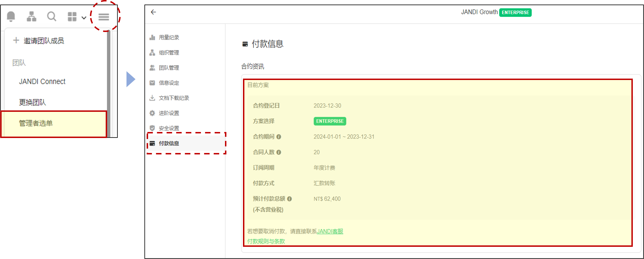Image resolution: width=644 pixels, height=259 pixels.
Task: Click info icon beside 合约期间
Action: [279, 137]
